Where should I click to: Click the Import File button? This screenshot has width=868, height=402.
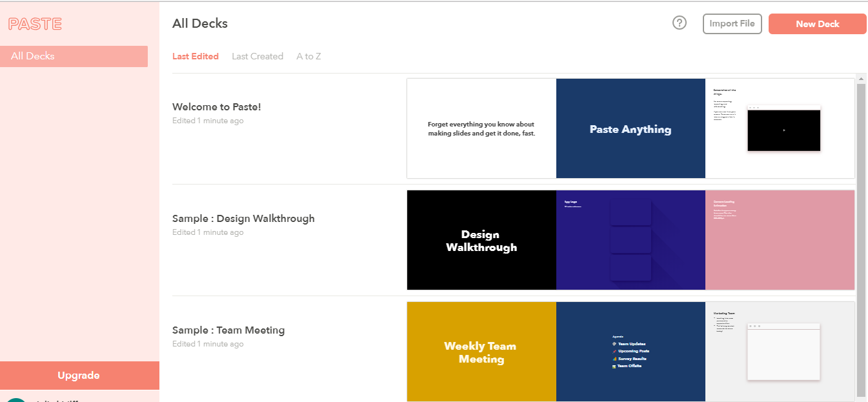(x=732, y=24)
